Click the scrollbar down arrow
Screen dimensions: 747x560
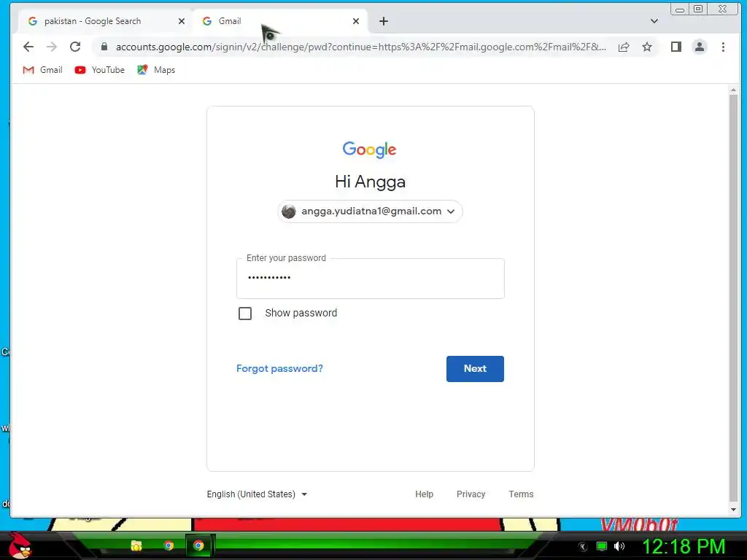click(x=733, y=510)
